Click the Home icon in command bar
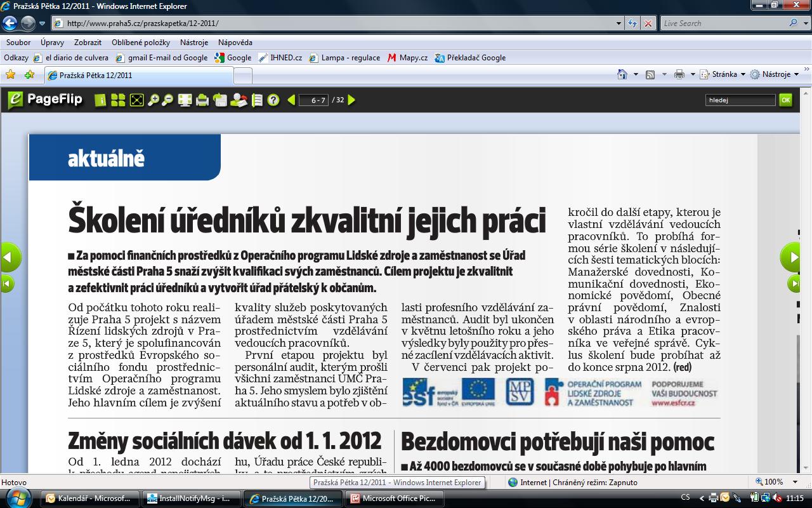Viewport: 812px width, 508px height. pyautogui.click(x=622, y=74)
